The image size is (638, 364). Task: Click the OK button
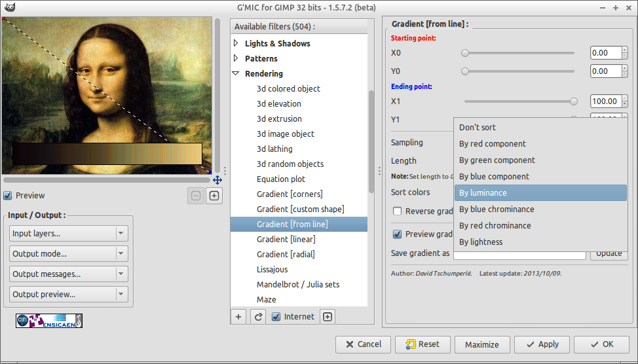[601, 344]
